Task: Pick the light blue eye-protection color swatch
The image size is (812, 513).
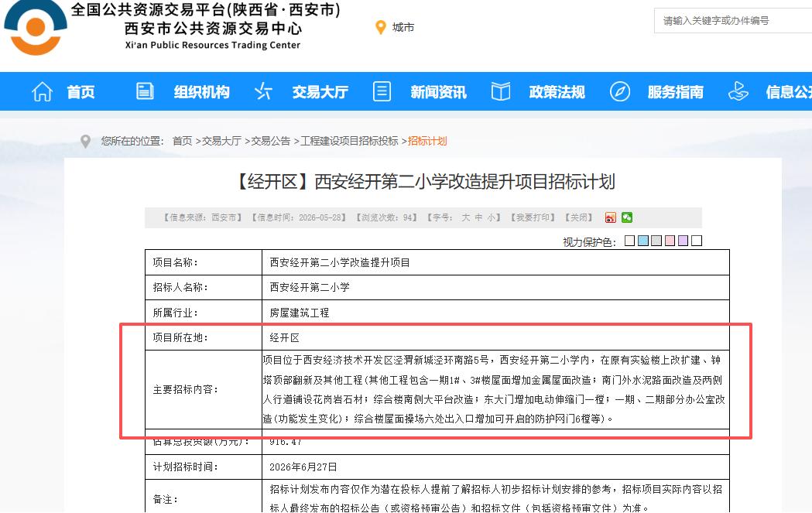Action: (x=643, y=241)
